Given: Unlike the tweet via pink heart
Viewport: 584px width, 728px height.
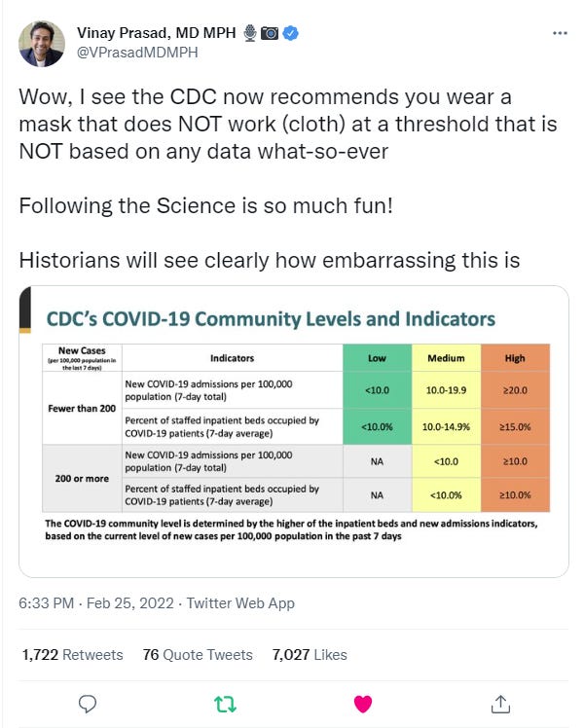Looking at the screenshot, I should [363, 704].
